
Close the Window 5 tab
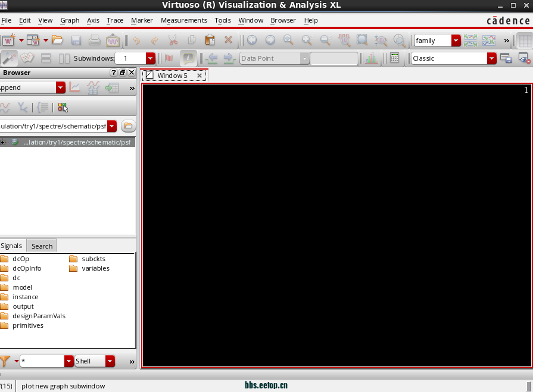[x=200, y=76]
